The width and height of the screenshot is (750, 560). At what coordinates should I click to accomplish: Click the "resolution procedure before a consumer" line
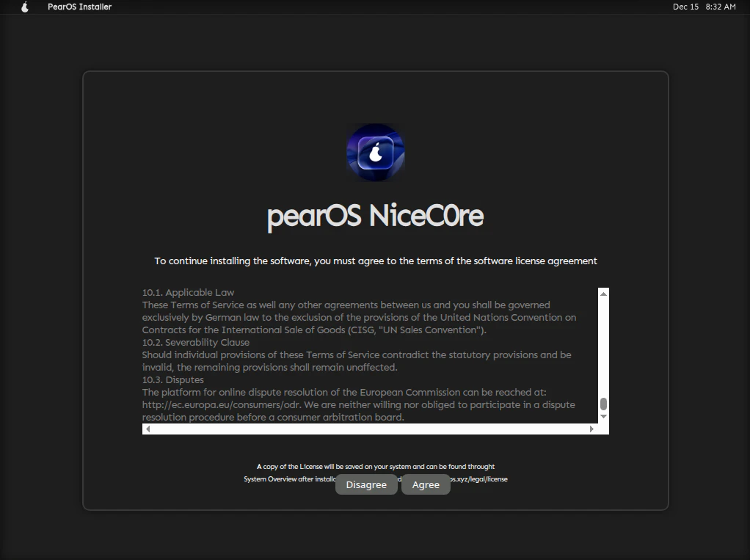click(x=273, y=417)
